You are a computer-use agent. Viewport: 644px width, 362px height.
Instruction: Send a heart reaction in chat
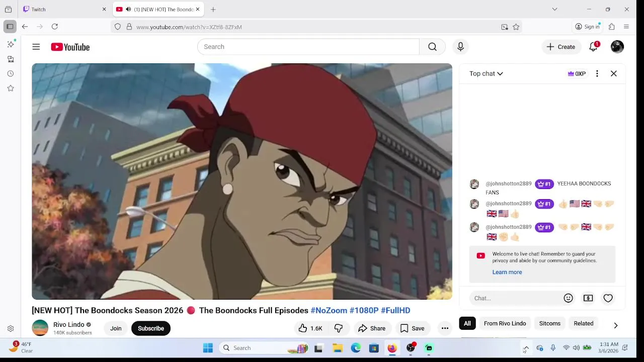coord(608,298)
